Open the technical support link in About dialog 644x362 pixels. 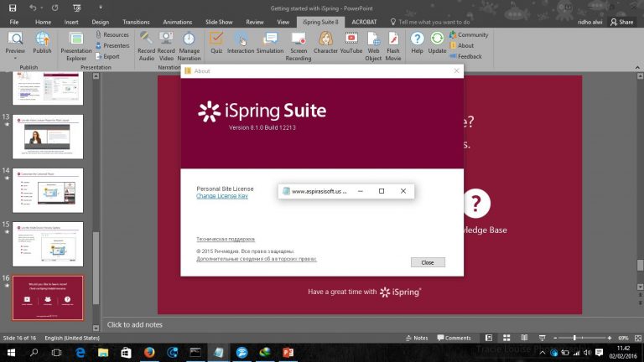(x=225, y=239)
